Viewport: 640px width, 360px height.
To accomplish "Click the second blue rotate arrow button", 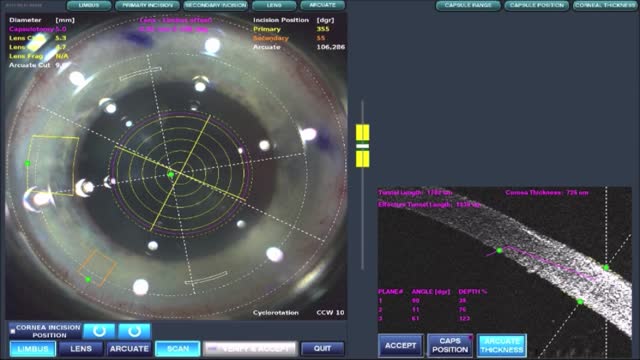I will (134, 331).
